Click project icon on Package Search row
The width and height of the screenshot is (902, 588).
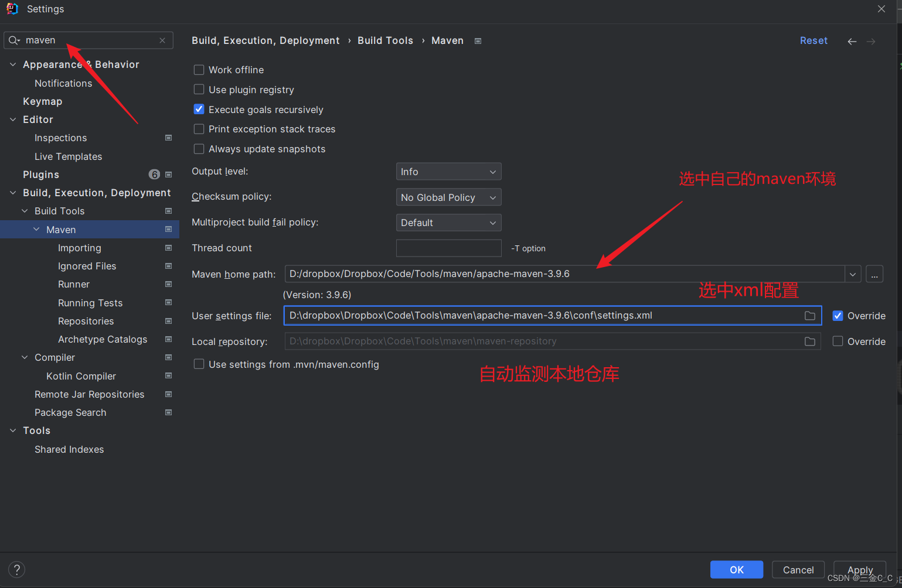pos(169,412)
